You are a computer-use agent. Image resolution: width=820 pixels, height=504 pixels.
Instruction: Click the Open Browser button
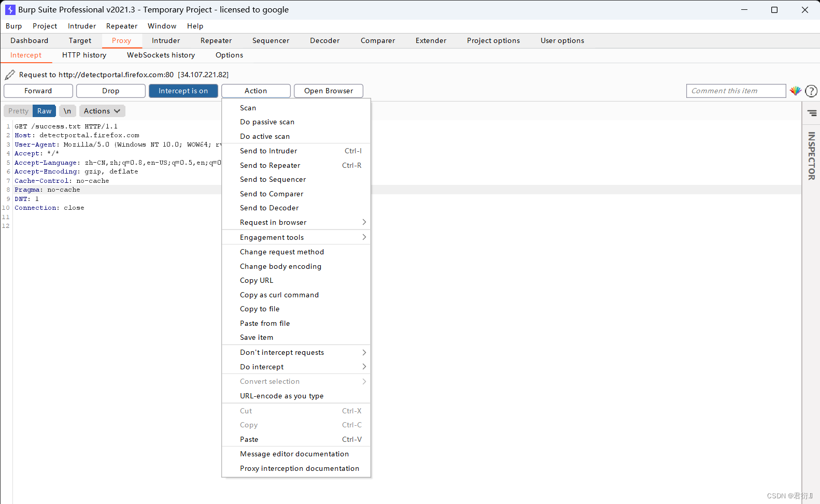(x=329, y=91)
